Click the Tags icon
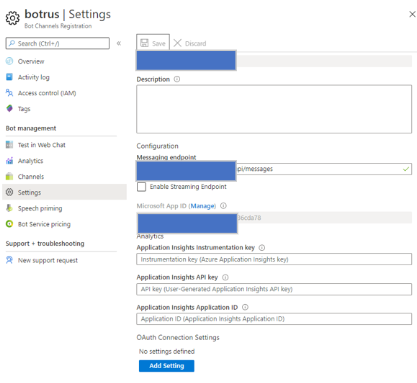The height and width of the screenshot is (383, 417). point(10,108)
